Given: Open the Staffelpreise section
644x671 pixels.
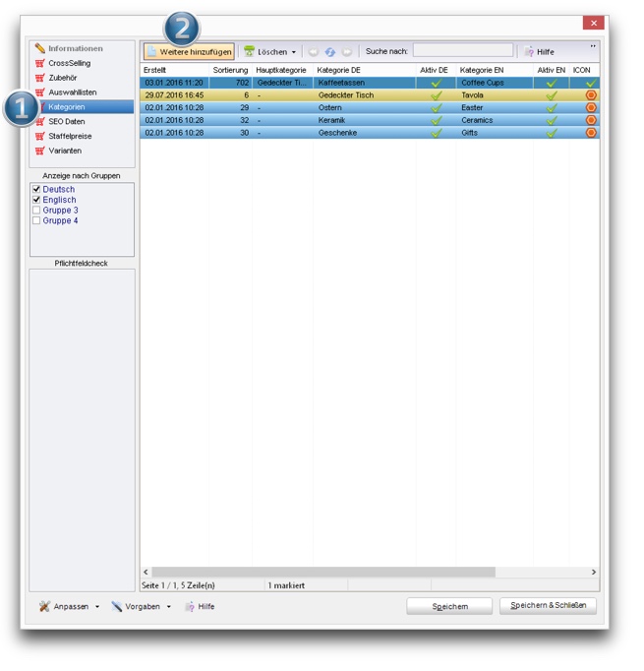Looking at the screenshot, I should 70,136.
